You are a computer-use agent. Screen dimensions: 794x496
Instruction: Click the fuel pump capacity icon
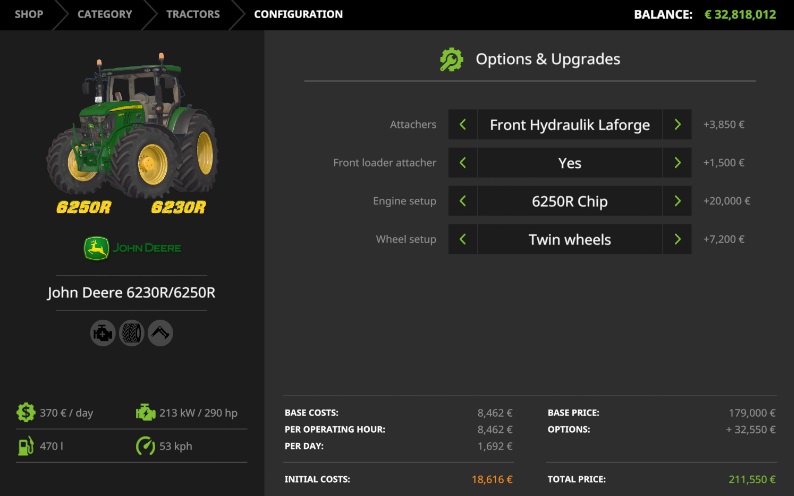pos(26,446)
